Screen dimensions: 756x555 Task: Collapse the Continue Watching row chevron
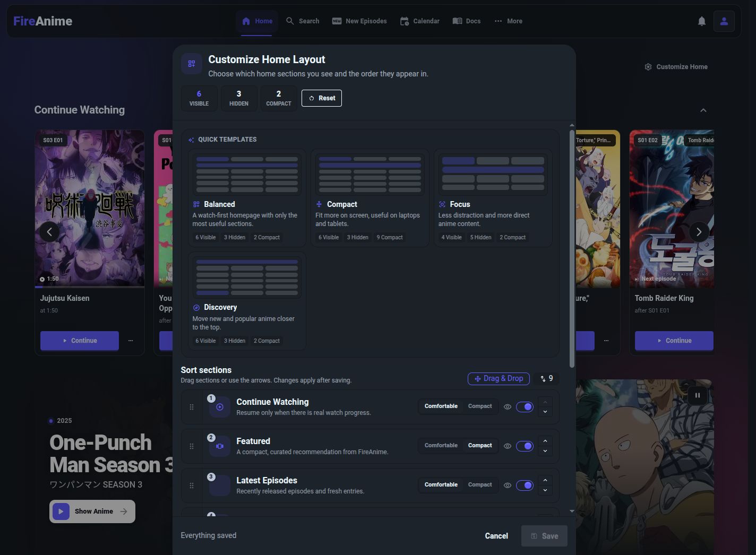tap(703, 110)
